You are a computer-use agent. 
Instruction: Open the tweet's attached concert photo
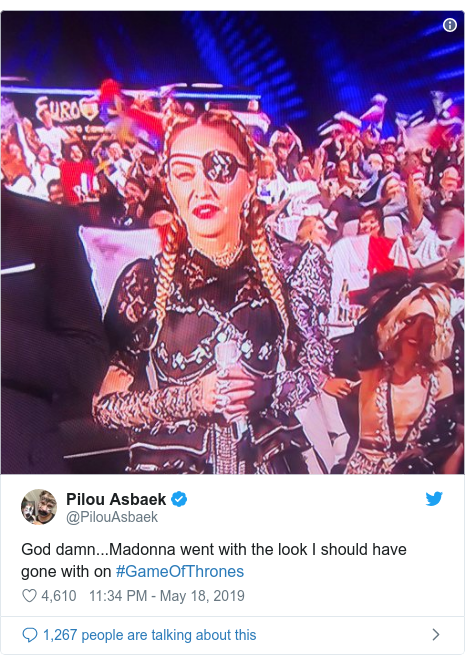tap(232, 242)
